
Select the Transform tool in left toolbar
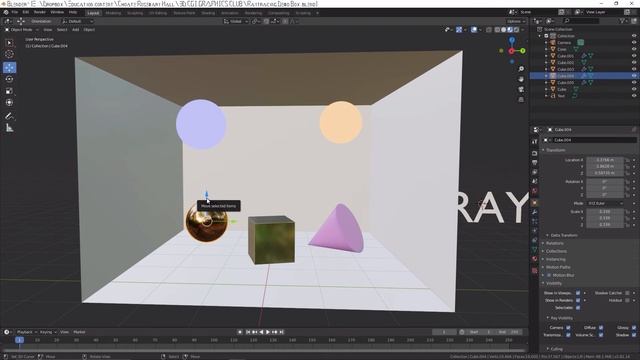pyautogui.click(x=9, y=102)
